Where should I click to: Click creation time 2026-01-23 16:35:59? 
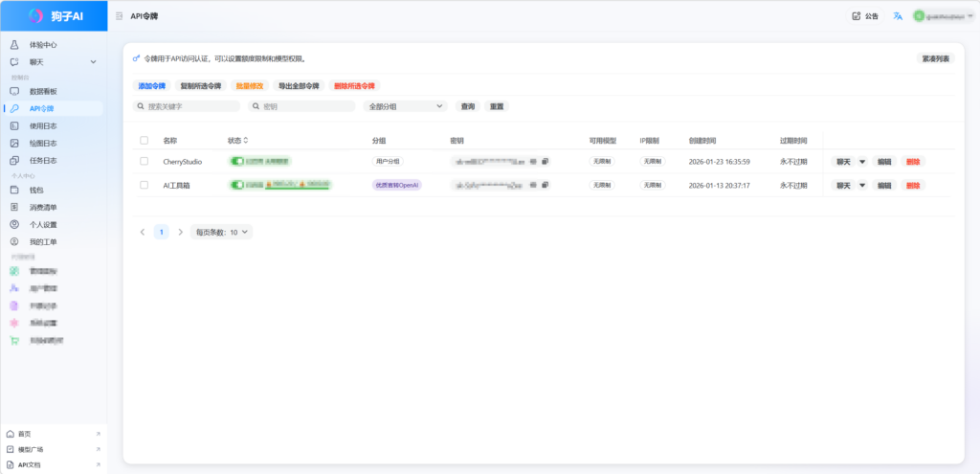pos(719,161)
